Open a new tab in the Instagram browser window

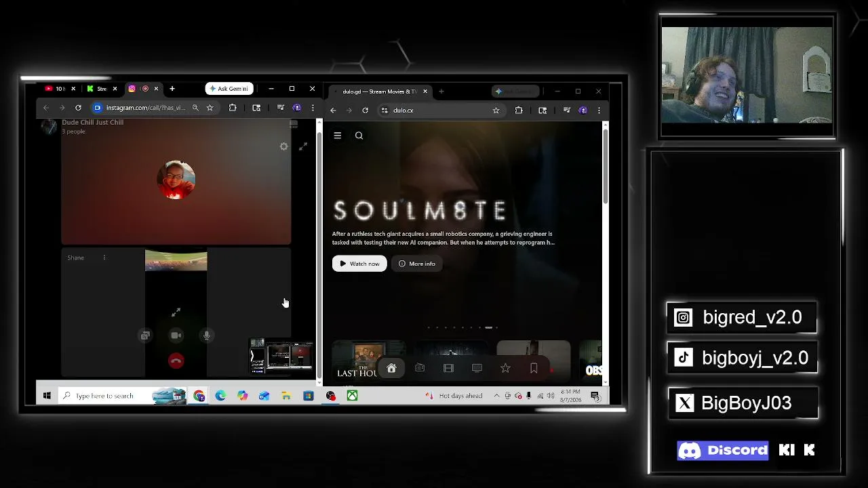[172, 89]
